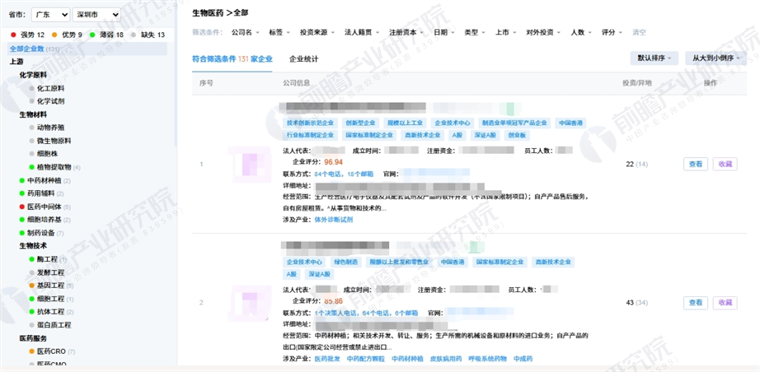The height and width of the screenshot is (372, 760).
Task: Open the 默认排序 sort dropdown
Action: (654, 58)
